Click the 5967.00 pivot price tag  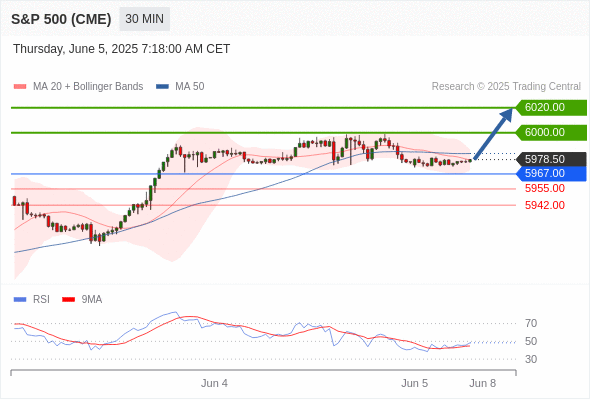click(551, 173)
